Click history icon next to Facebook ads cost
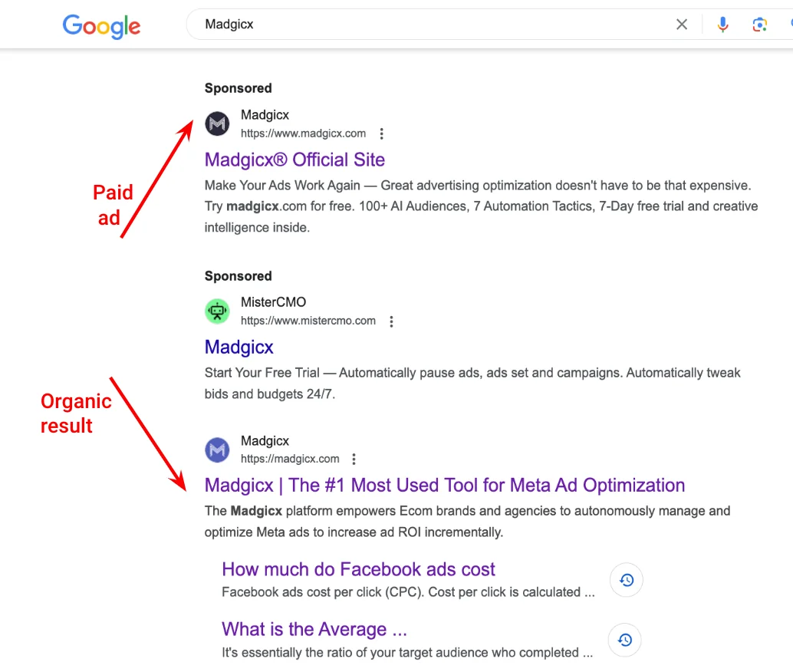 (x=626, y=580)
